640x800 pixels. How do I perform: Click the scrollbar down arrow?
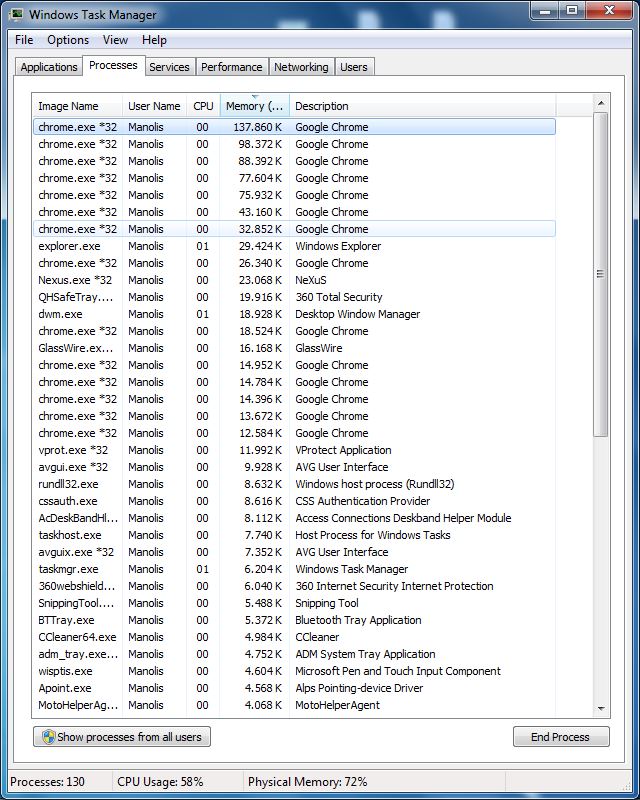tap(601, 707)
